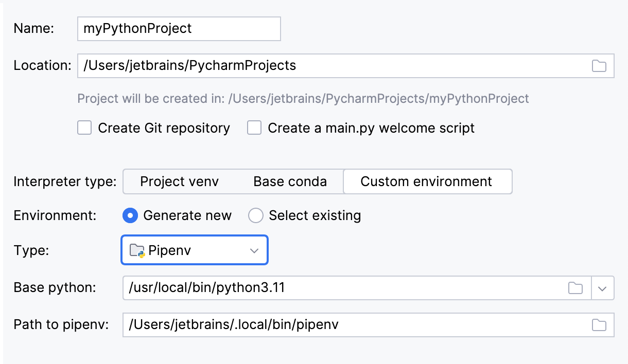This screenshot has height=364, width=628.
Task: Check Create a main.py welcome script
Action: pos(254,128)
